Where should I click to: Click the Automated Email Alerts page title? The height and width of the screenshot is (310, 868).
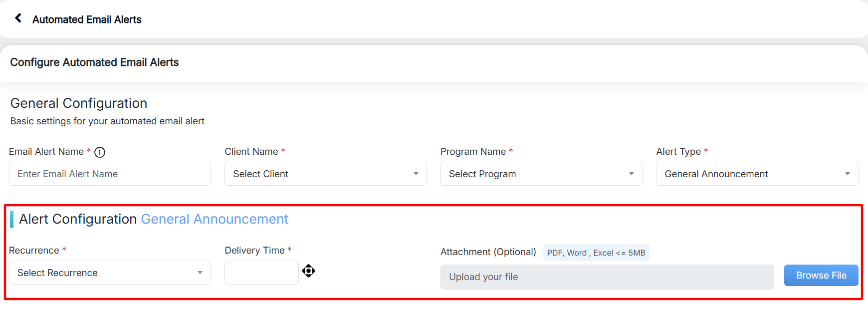(87, 19)
